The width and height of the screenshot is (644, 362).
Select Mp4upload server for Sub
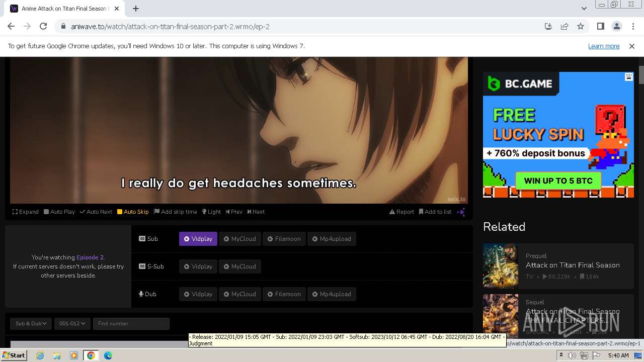point(332,239)
